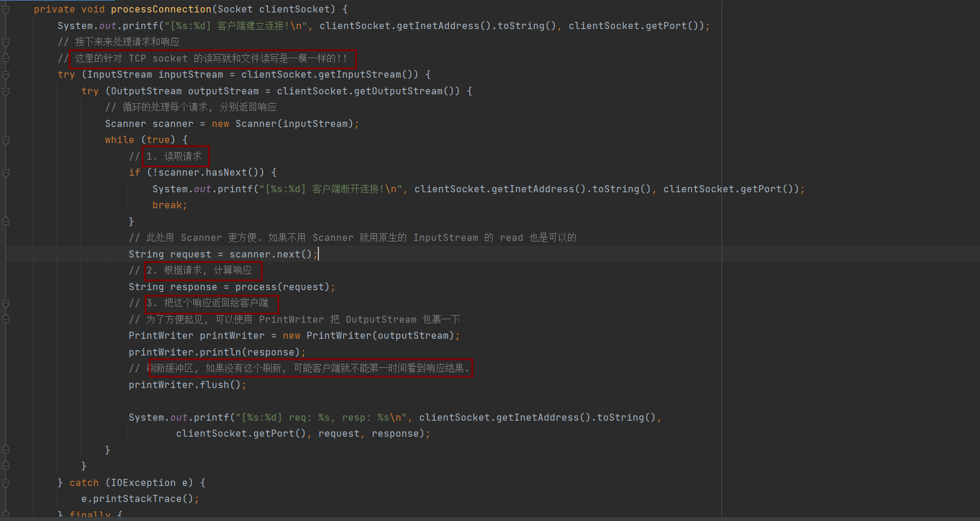Click 'new PrintWriter(outputStream)' expression
Screen dimensions: 980x521
tap(369, 336)
